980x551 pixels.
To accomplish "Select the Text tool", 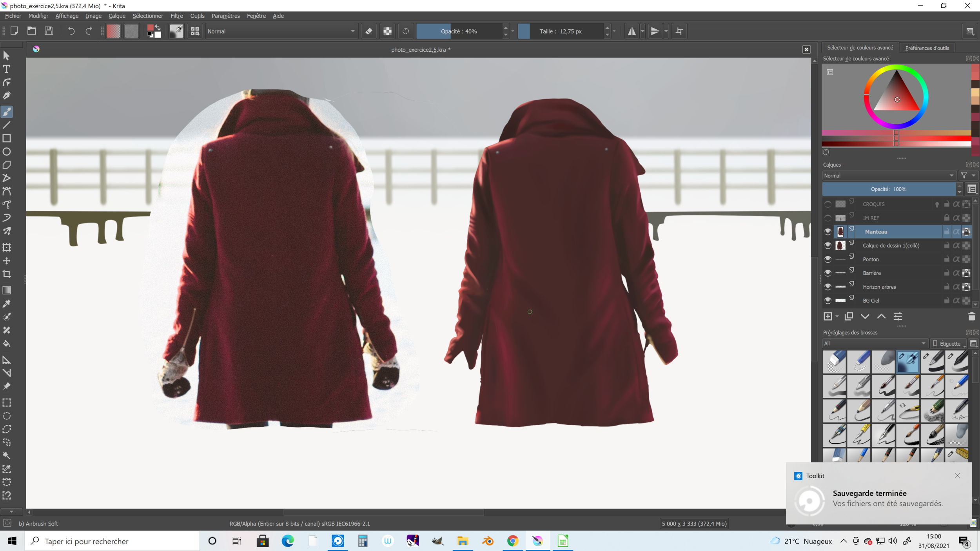I will pos(7,69).
